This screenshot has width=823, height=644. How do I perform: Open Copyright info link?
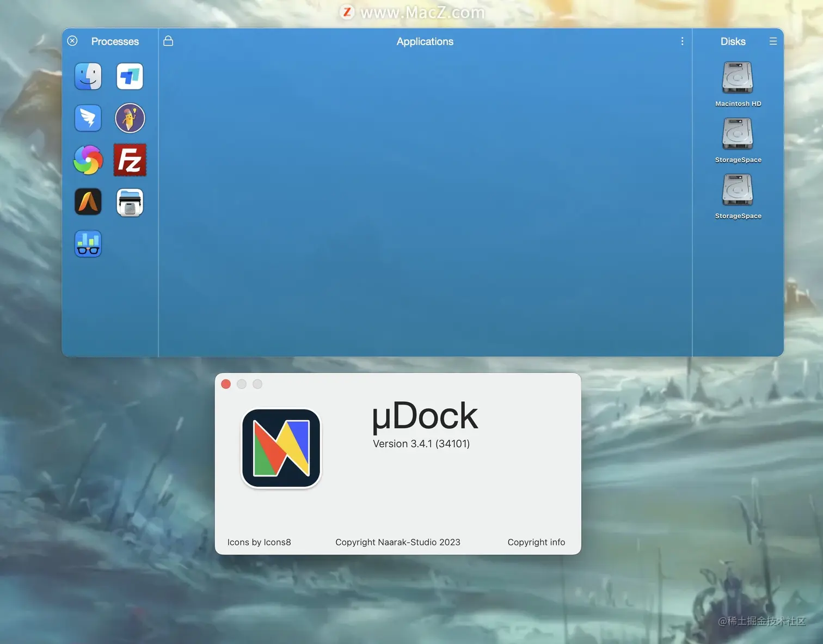point(536,542)
